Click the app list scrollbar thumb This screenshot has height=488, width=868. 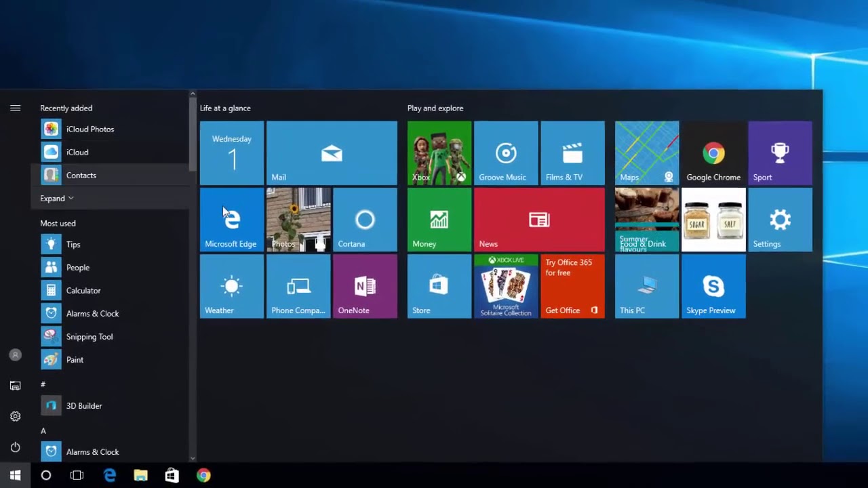[x=193, y=136]
